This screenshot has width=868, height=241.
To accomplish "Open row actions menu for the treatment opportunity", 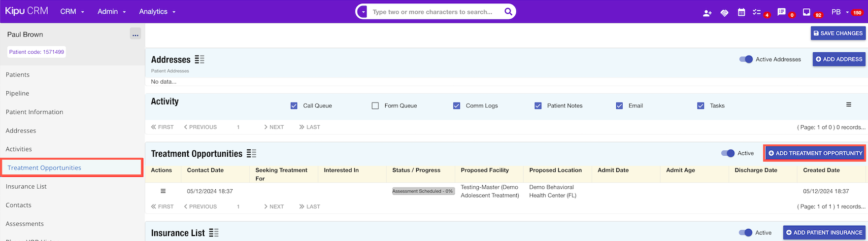I will (x=163, y=191).
